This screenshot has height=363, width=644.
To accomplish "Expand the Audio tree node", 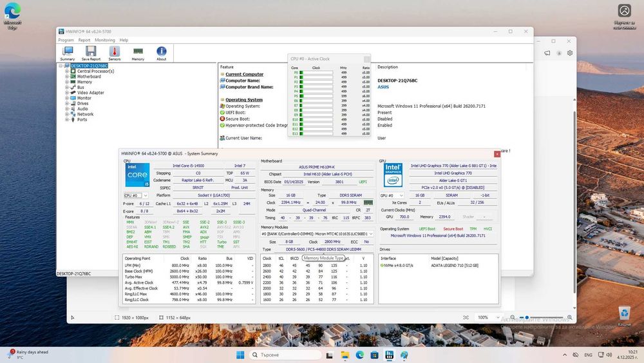I will click(66, 109).
